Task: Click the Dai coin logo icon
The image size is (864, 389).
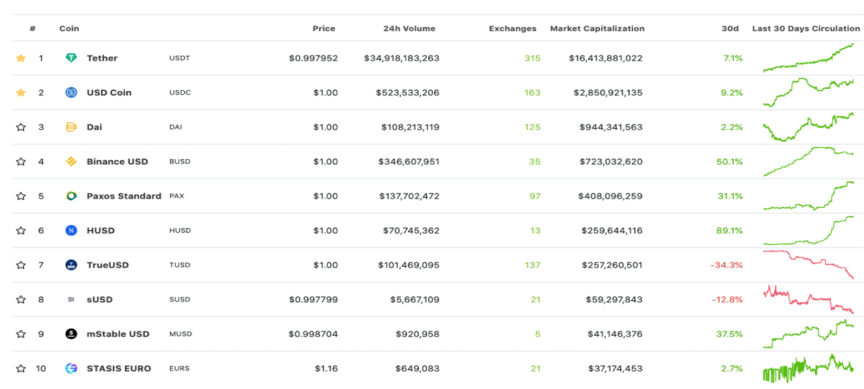Action: pos(71,127)
